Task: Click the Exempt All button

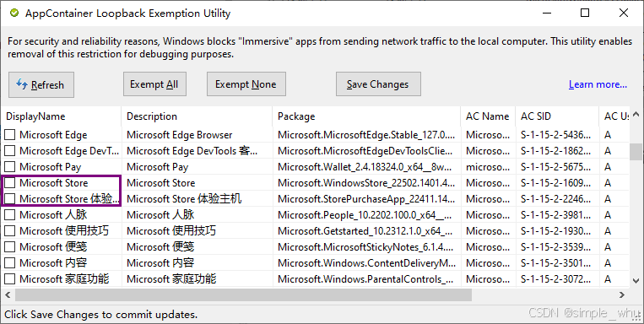Action: click(x=154, y=84)
